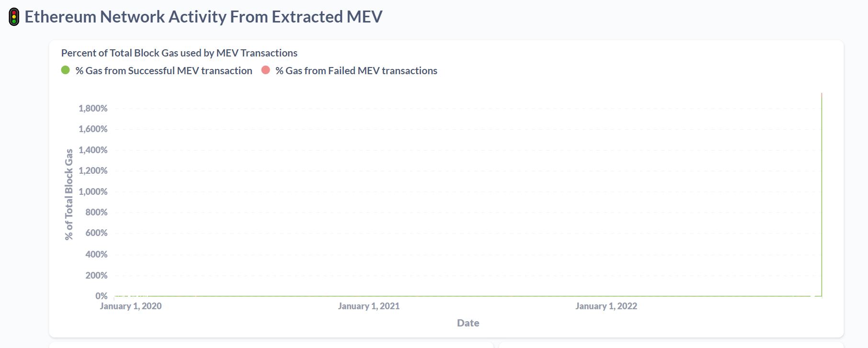Open the 'Ethereum Network Activity From Extracted MEV' heading
The width and height of the screenshot is (868, 348).
pyautogui.click(x=204, y=17)
